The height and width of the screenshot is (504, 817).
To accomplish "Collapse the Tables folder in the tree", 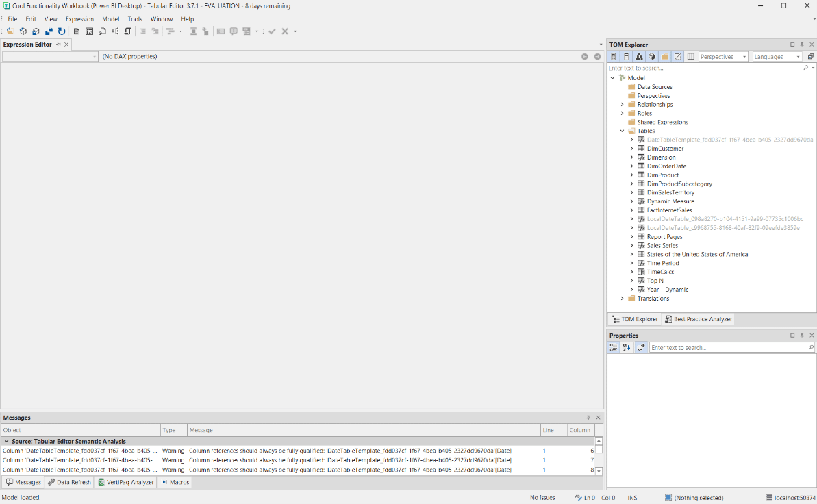I will tap(623, 131).
